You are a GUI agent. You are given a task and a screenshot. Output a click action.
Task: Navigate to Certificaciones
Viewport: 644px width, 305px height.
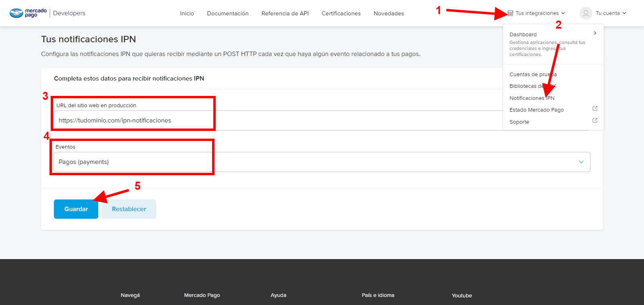click(341, 13)
